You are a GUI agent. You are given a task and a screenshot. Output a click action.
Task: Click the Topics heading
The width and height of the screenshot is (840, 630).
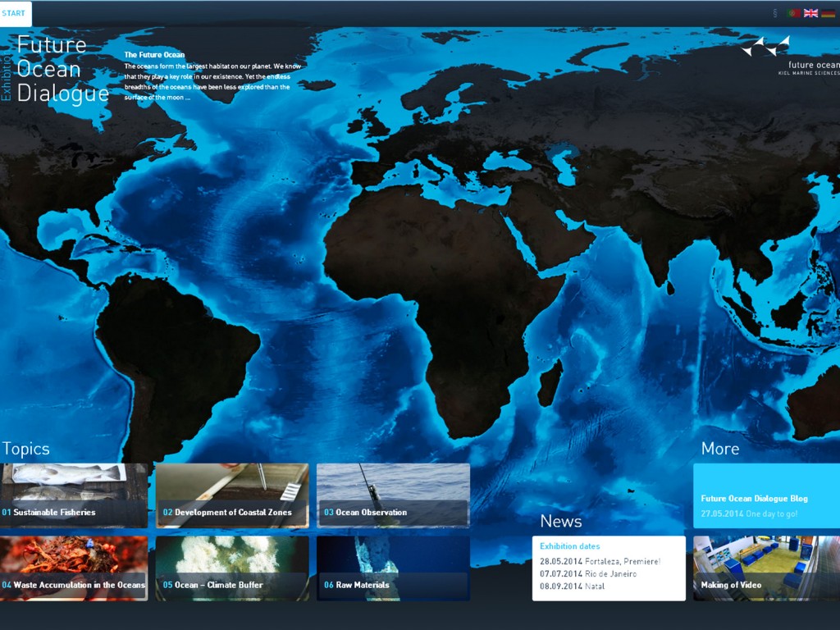(25, 449)
